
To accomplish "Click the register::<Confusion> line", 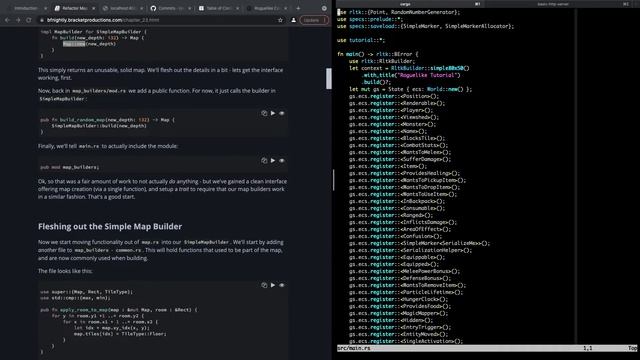I will pos(396,236).
